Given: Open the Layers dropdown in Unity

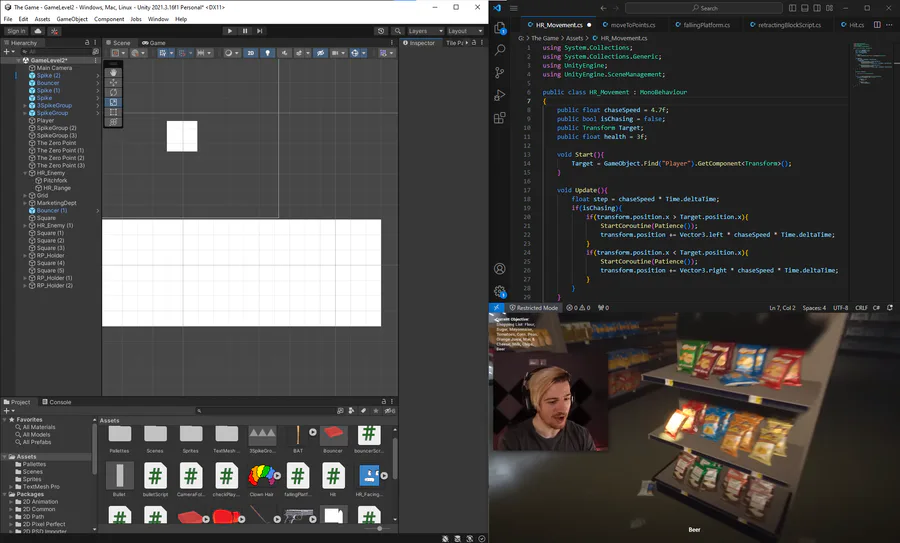Looking at the screenshot, I should (x=425, y=31).
